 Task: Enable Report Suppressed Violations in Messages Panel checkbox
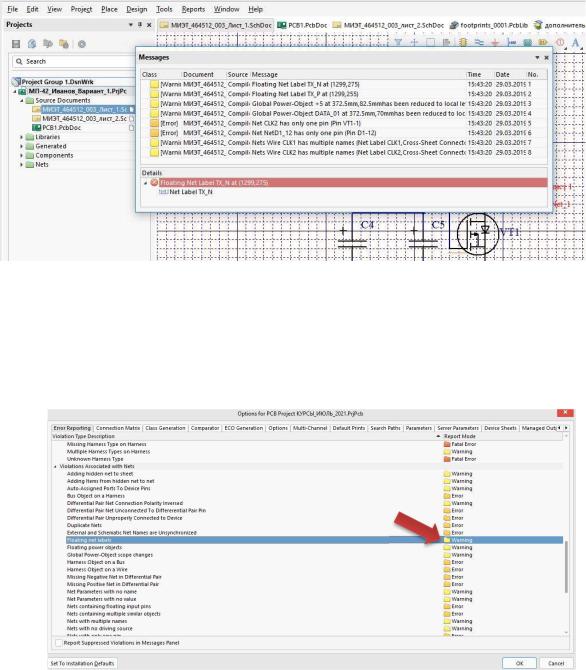(x=59, y=643)
